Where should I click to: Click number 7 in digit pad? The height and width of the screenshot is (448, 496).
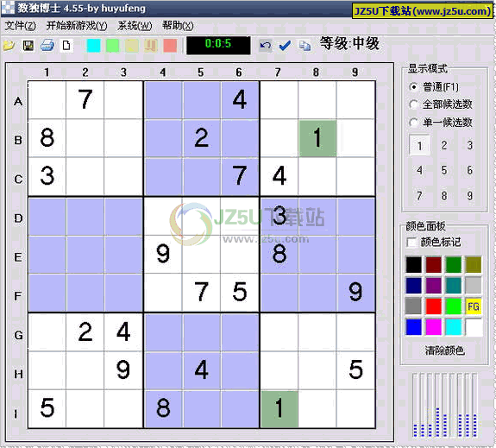(419, 196)
